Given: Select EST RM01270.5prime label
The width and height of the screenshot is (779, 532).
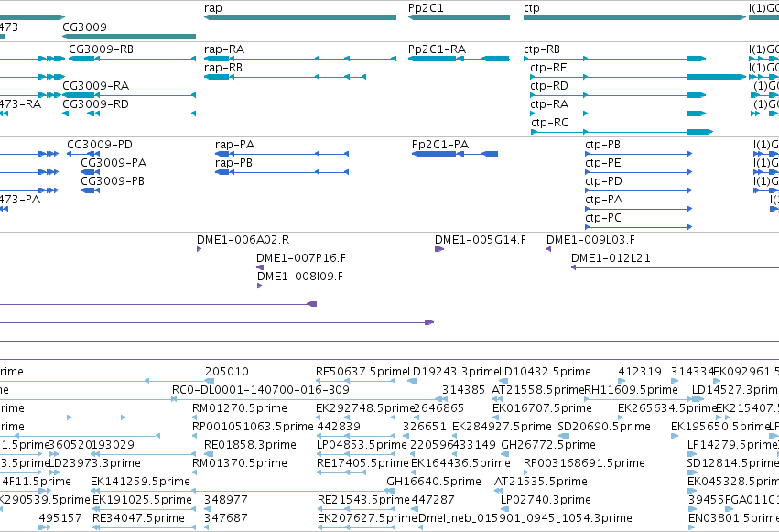Looking at the screenshot, I should point(240,408).
